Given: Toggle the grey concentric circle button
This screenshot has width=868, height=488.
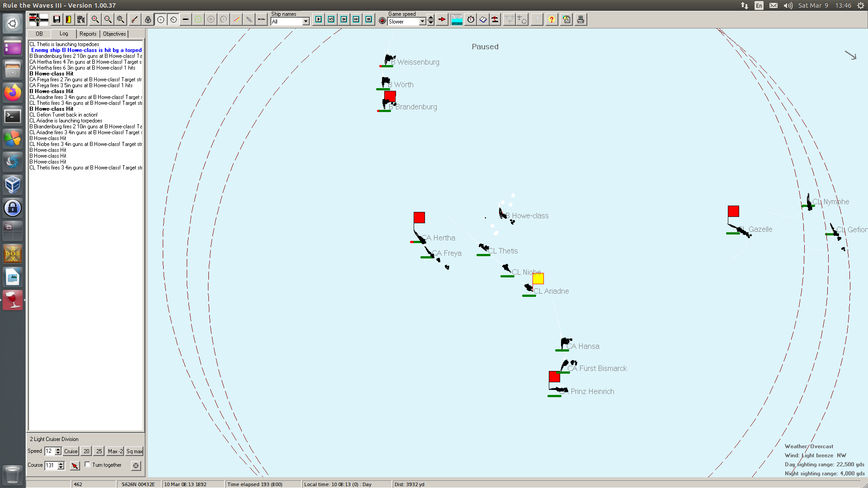Looking at the screenshot, I should [211, 19].
